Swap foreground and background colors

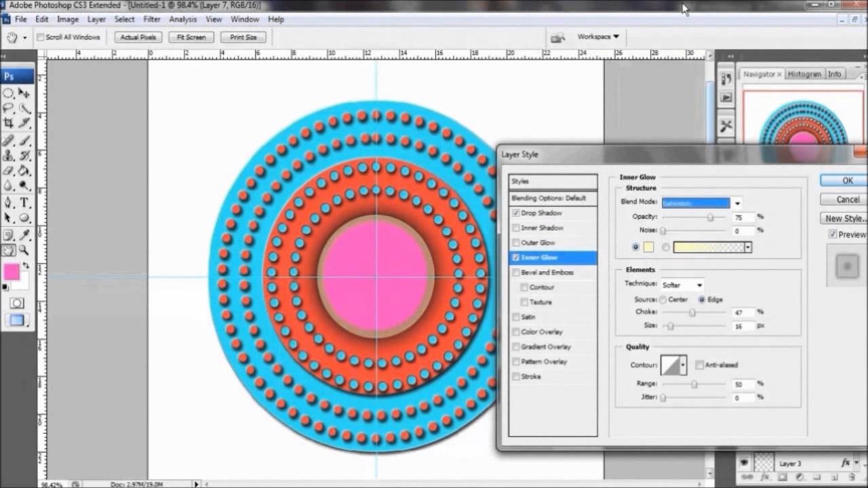(26, 265)
